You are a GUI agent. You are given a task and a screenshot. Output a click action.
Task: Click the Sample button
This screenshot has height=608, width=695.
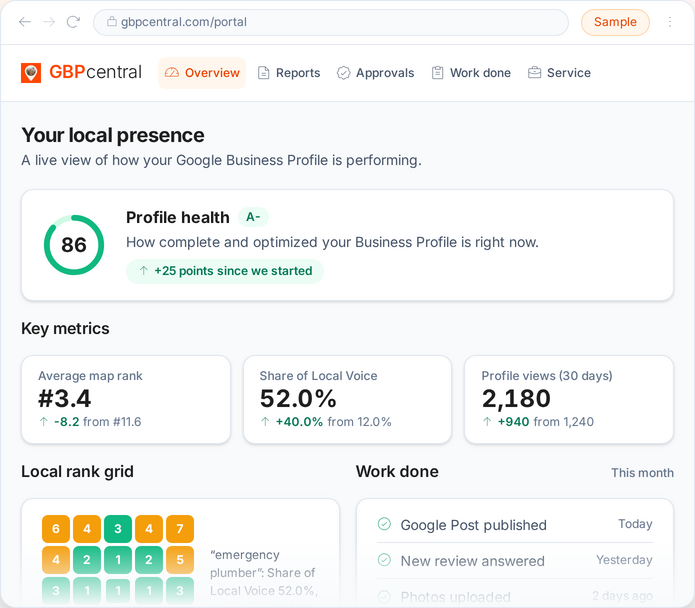[615, 22]
